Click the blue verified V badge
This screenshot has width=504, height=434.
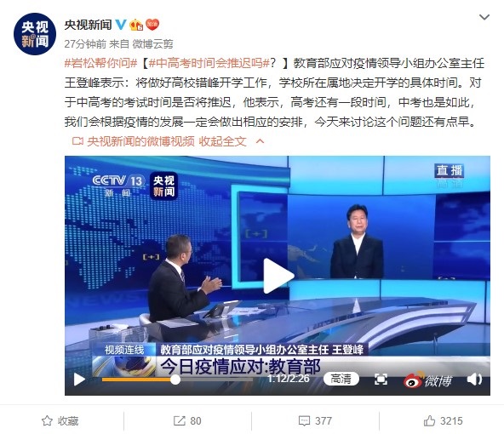click(x=121, y=25)
